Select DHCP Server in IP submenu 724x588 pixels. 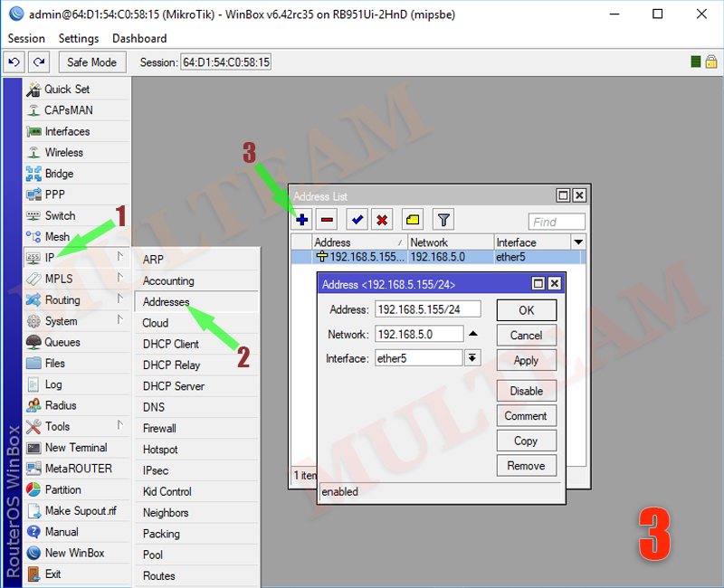click(174, 386)
